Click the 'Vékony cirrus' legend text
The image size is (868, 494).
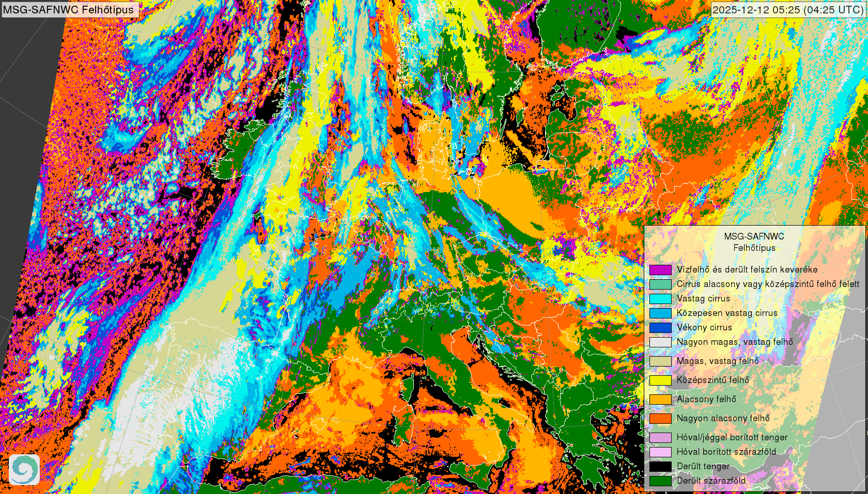click(704, 328)
